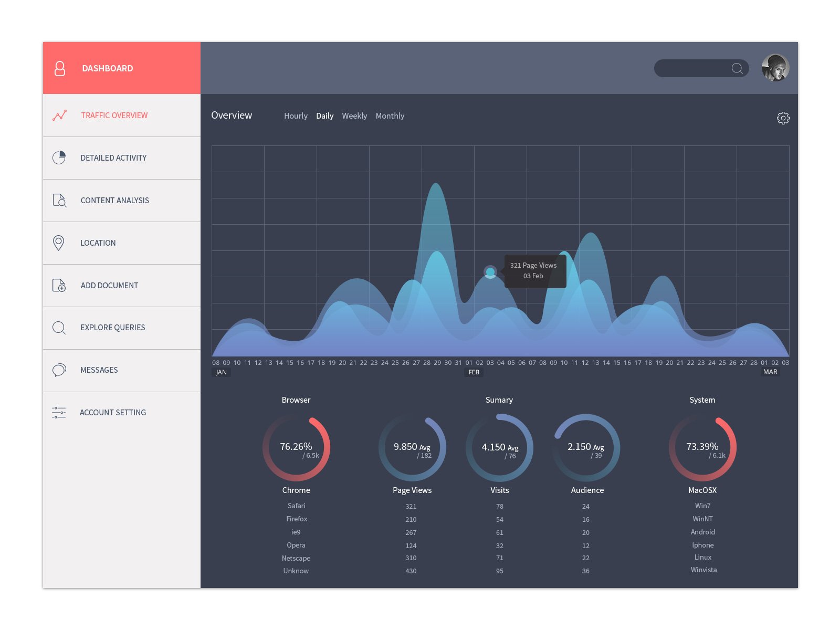This screenshot has height=630, width=840.
Task: Click the search magnifier icon in header
Action: click(737, 68)
